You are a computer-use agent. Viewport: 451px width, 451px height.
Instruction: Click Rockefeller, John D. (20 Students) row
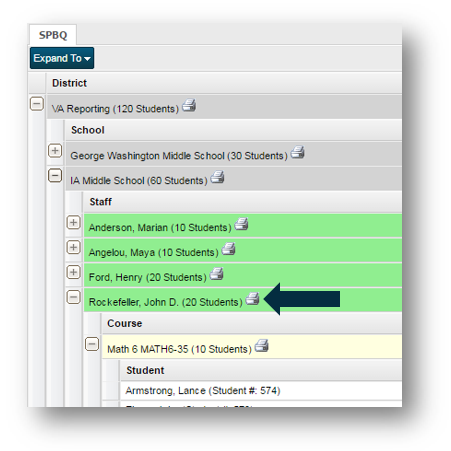point(243,300)
